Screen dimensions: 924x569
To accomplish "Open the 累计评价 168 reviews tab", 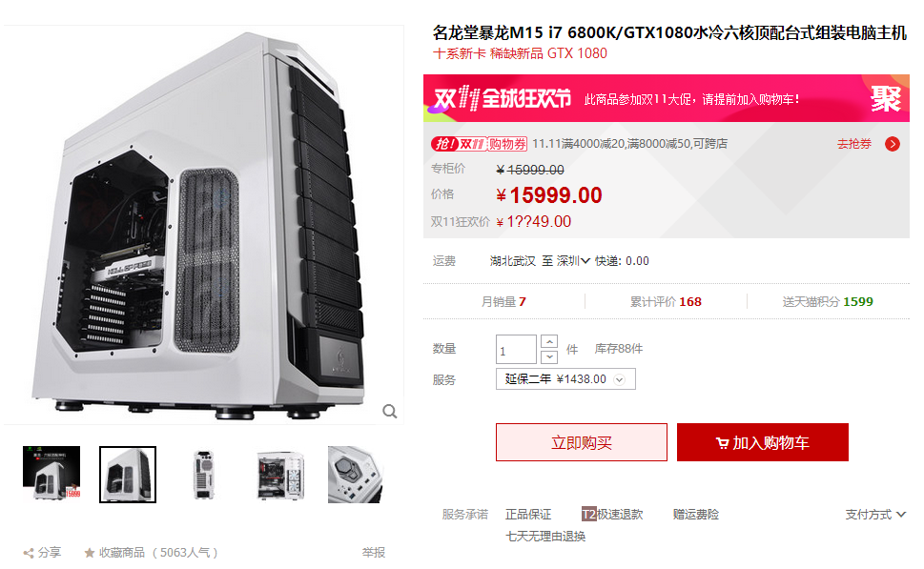I will [x=666, y=301].
